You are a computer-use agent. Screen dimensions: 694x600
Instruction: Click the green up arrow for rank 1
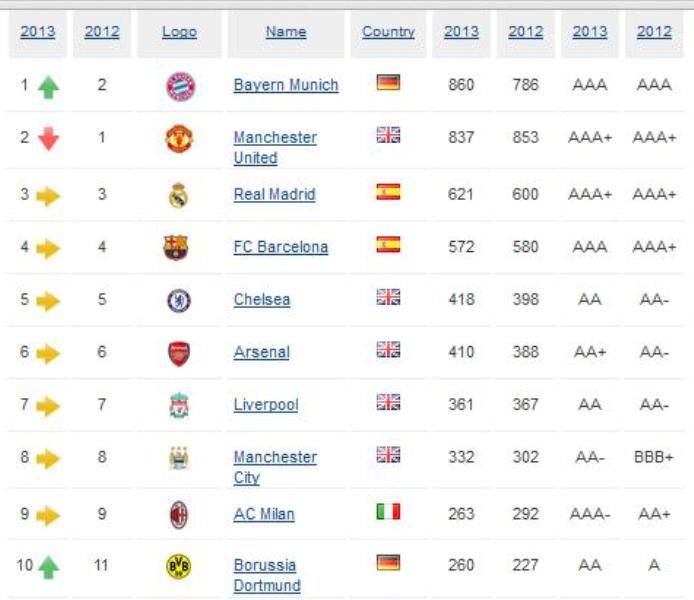(48, 87)
